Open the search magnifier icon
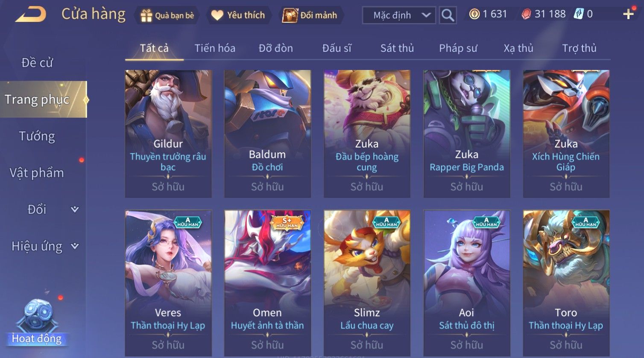 pos(448,15)
